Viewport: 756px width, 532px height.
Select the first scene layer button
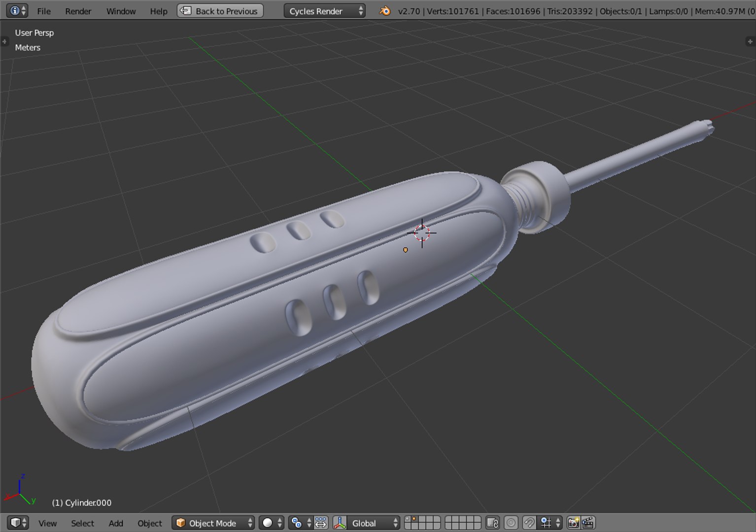coord(408,519)
